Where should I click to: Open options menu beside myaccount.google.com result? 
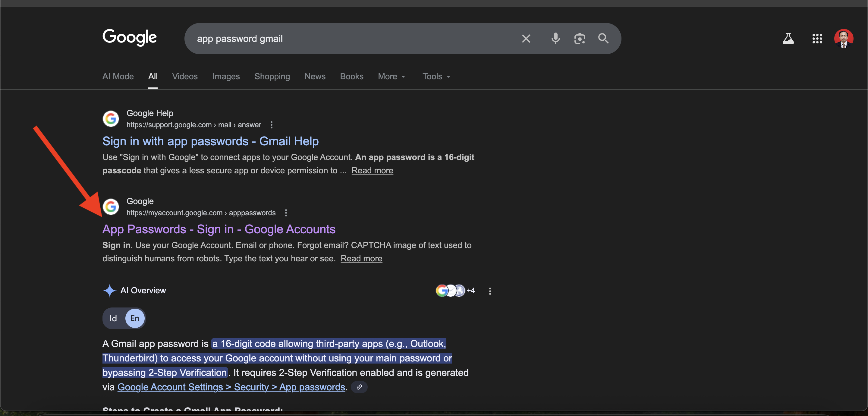(x=286, y=213)
